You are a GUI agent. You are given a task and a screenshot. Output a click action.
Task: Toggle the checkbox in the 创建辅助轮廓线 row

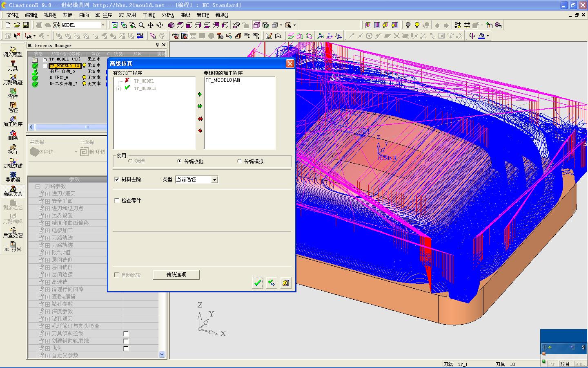126,341
